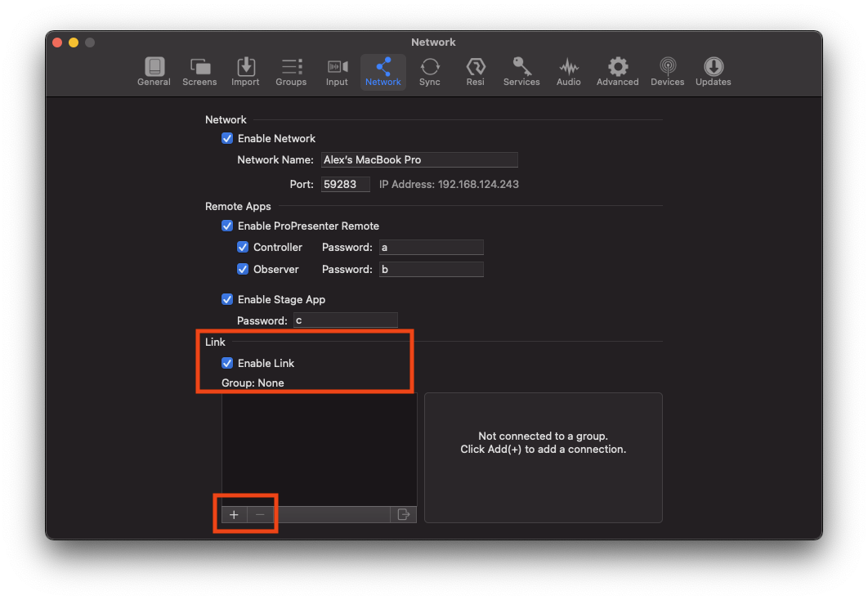Open the Groups preferences tab
This screenshot has width=868, height=600.
(x=291, y=71)
